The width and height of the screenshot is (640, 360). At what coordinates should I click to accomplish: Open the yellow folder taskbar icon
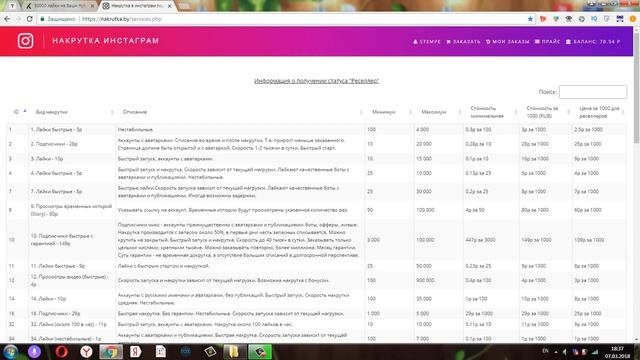pos(234,351)
